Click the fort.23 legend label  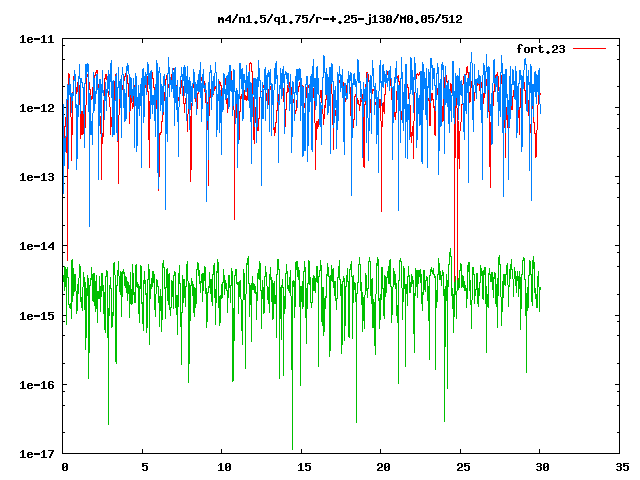pos(541,49)
